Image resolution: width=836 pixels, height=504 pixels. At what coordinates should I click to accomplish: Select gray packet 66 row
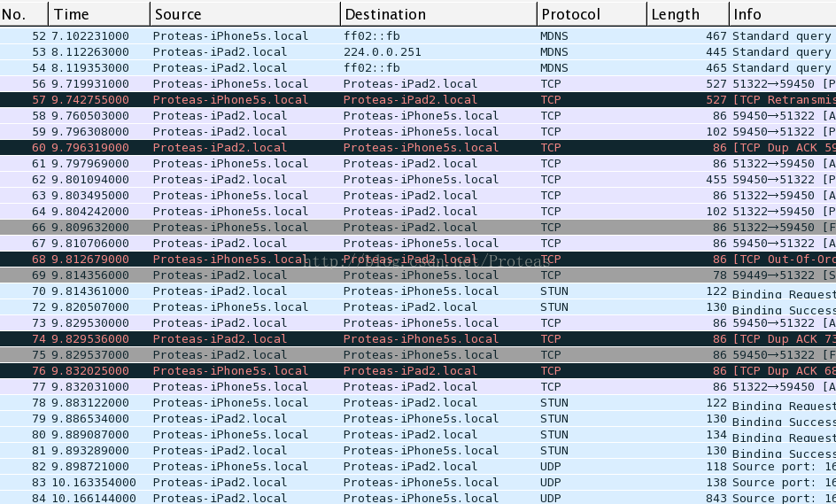418,228
